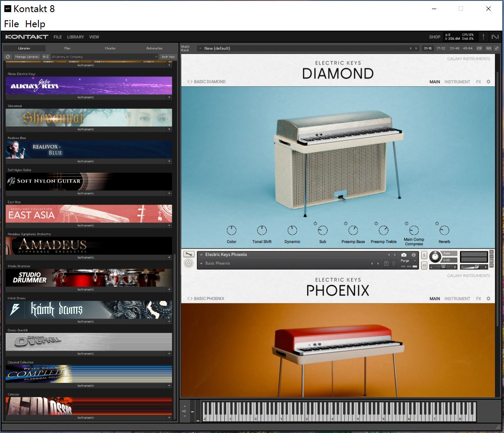Open the LIBRARY menu in Kontakt header

coord(76,37)
